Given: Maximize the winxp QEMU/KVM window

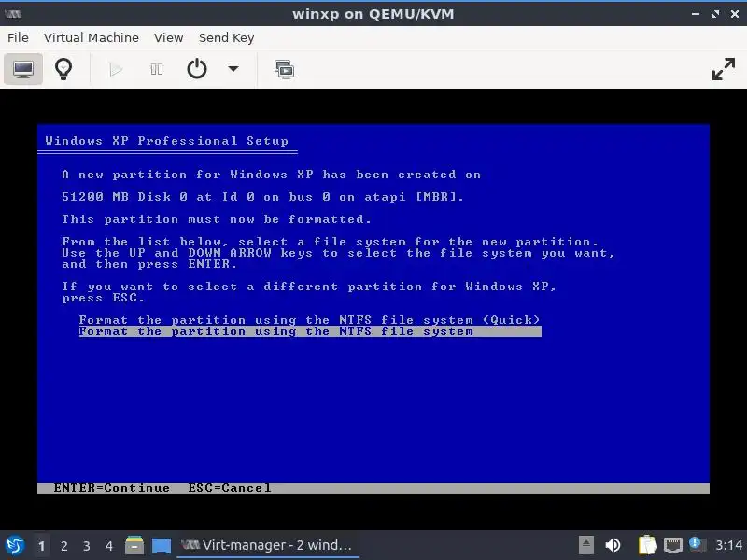Looking at the screenshot, I should (715, 14).
